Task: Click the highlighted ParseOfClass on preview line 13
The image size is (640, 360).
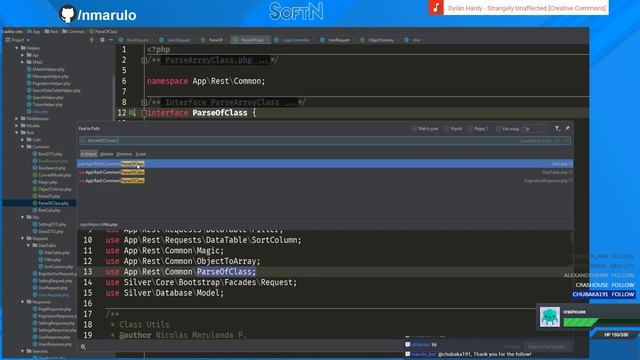Action: click(x=226, y=272)
